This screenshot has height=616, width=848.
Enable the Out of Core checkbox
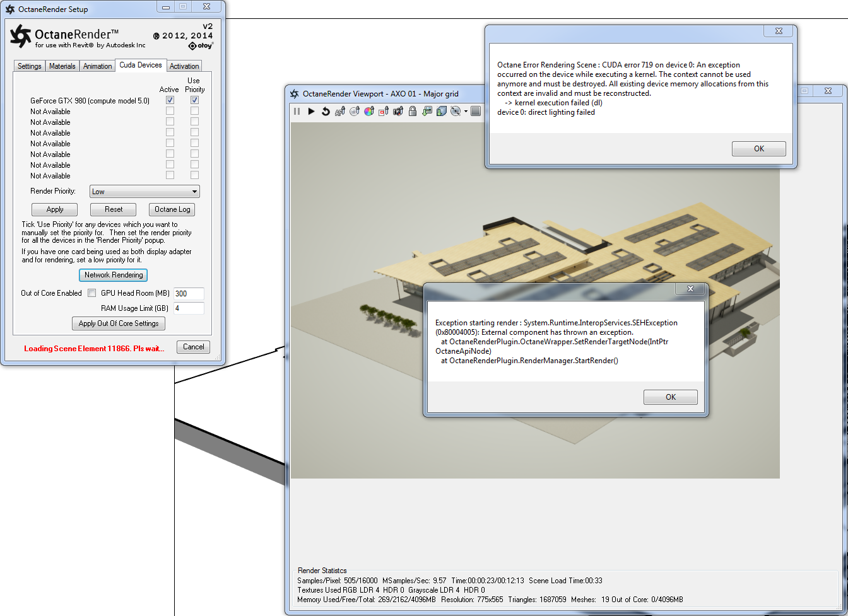click(92, 293)
